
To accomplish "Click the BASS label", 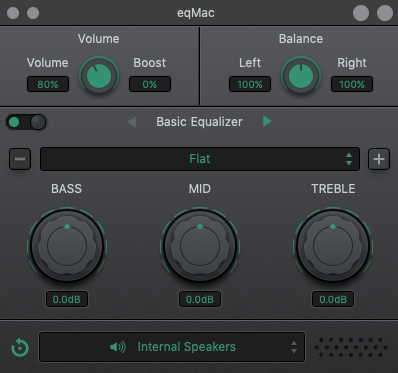I will point(66,189).
